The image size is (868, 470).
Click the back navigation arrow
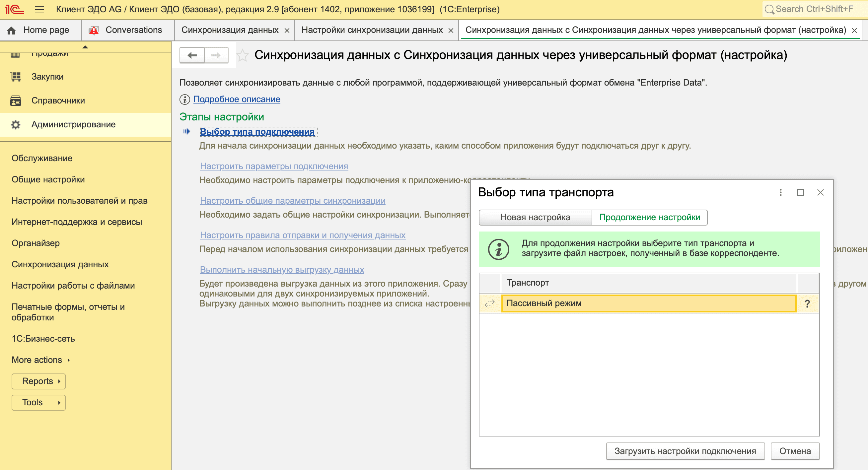192,55
